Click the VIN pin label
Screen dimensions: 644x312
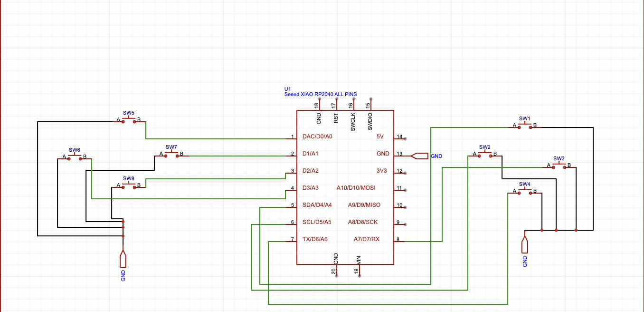click(359, 260)
